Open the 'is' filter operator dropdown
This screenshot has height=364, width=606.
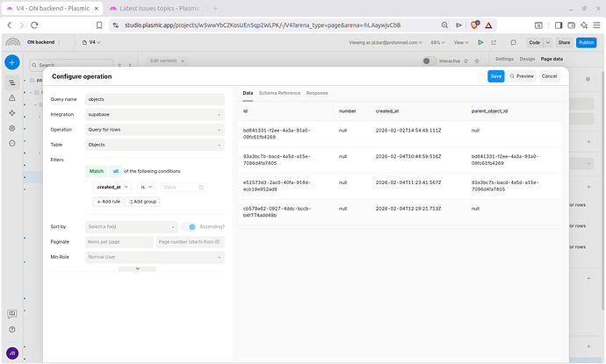[147, 187]
